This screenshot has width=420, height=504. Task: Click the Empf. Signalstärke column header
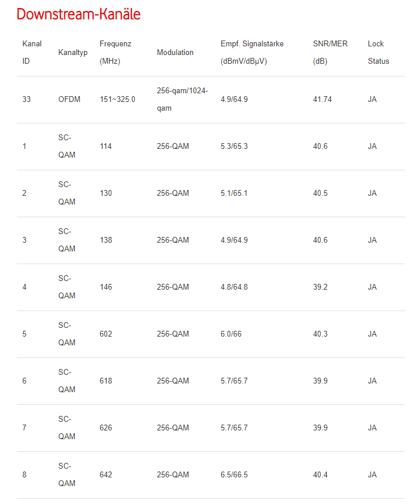252,52
